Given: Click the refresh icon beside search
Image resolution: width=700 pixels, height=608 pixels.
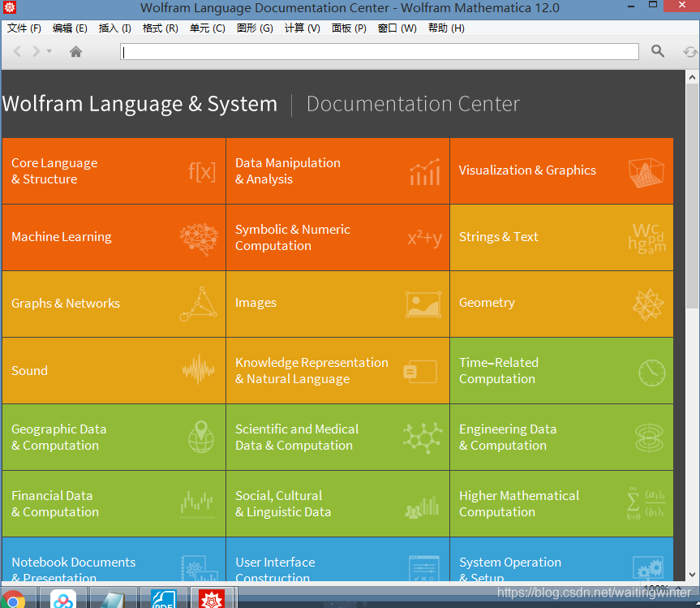Looking at the screenshot, I should pos(690,52).
